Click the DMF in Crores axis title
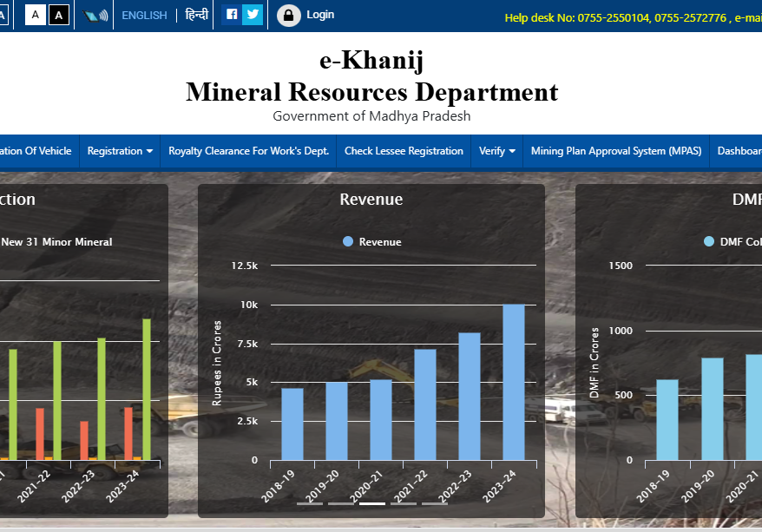The width and height of the screenshot is (762, 532). click(594, 363)
